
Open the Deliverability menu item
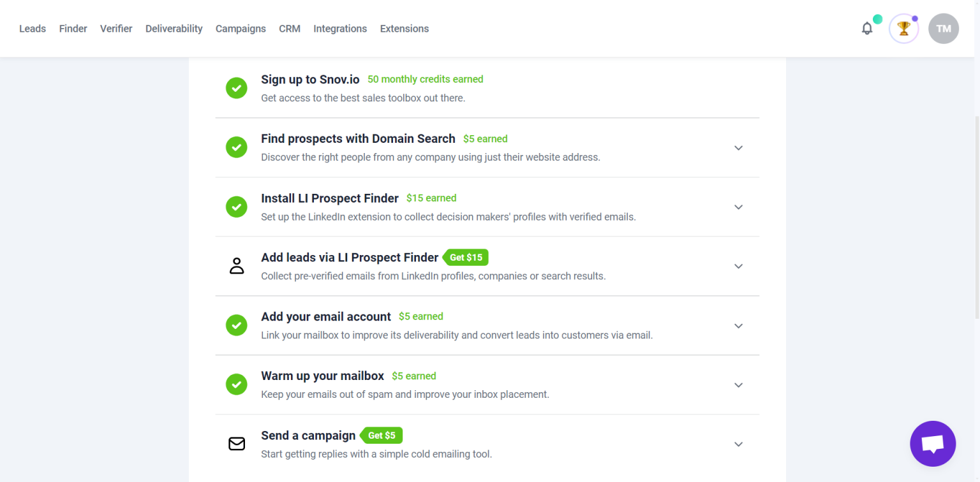pos(174,29)
